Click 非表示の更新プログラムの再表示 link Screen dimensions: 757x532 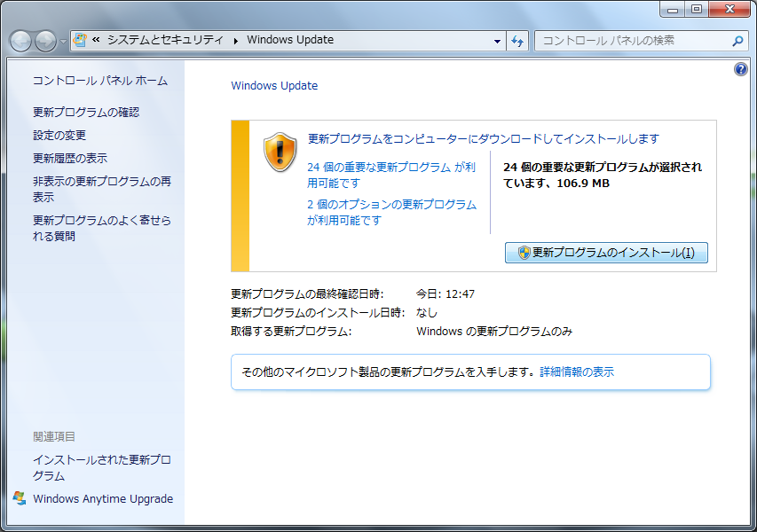point(102,189)
